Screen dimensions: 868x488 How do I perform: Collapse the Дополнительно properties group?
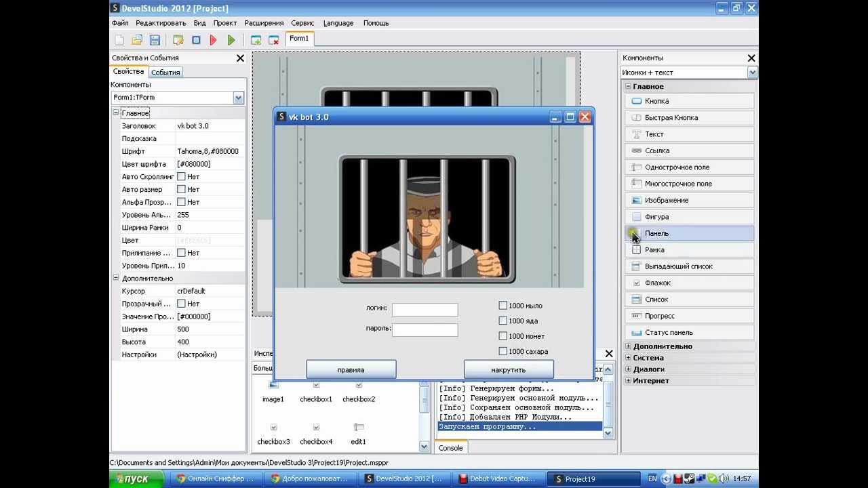click(116, 279)
